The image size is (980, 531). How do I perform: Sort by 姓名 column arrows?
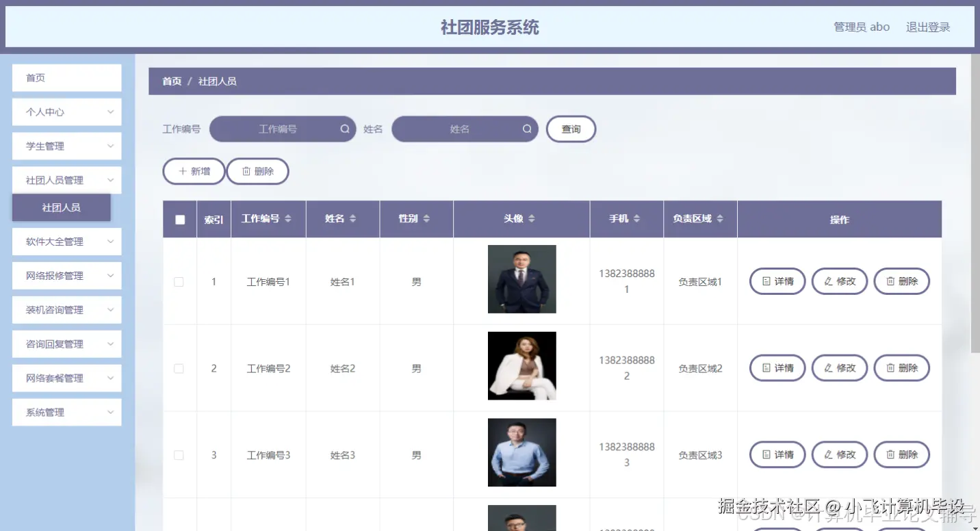point(352,218)
